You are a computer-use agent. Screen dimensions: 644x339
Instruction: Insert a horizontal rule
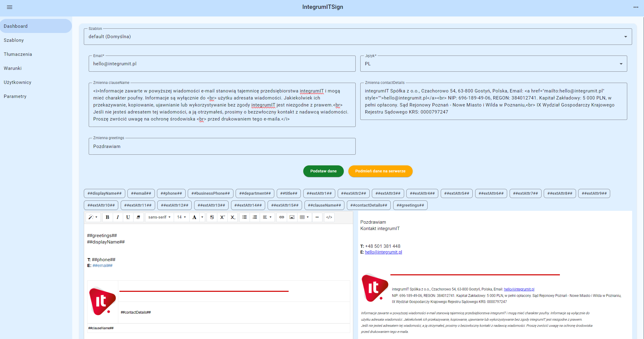[317, 217]
